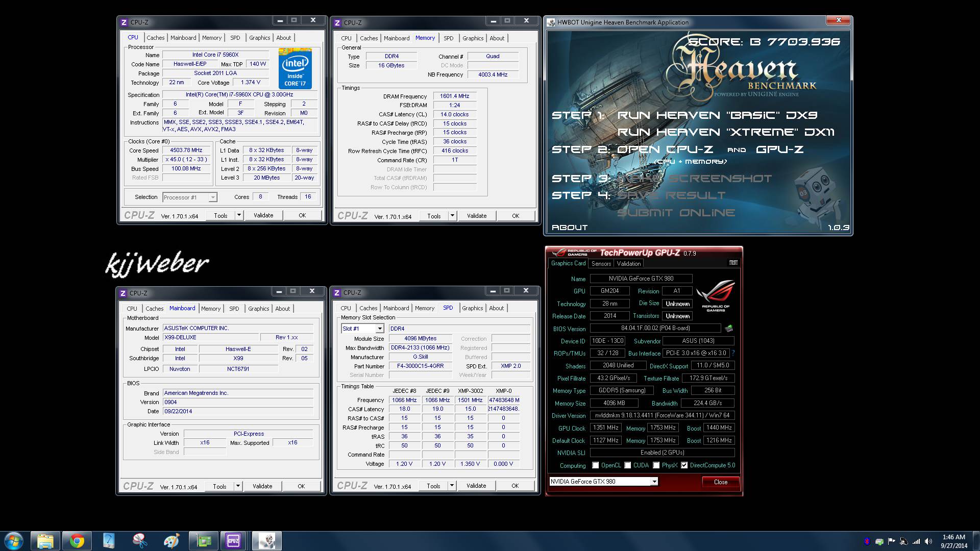Click the Part Number field F4-3000C15-4GRR
Viewport: 980px width, 551px height.
tap(421, 366)
